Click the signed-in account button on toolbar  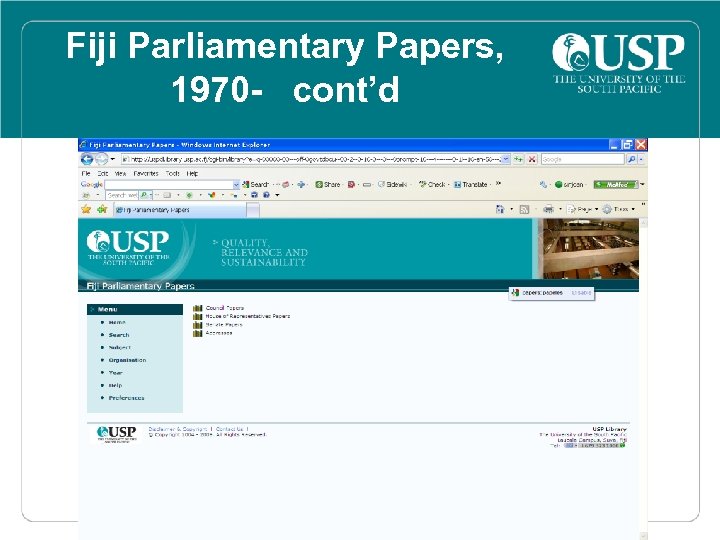pyautogui.click(x=569, y=185)
